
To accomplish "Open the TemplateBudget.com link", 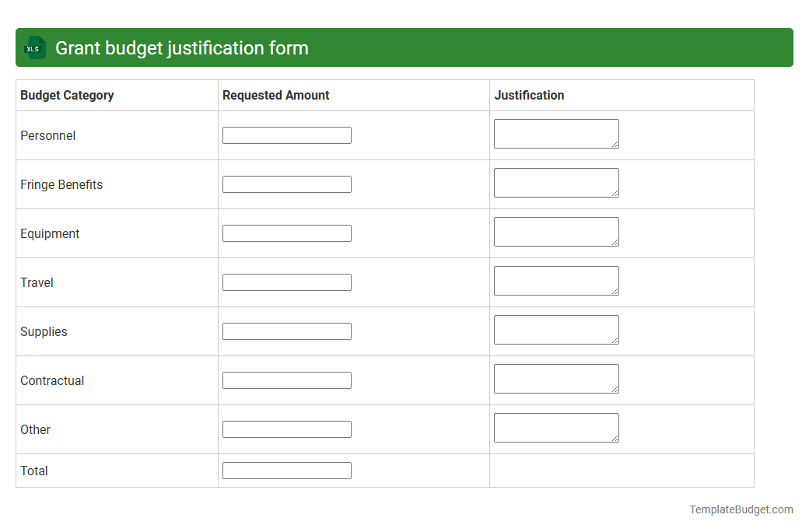I will (741, 509).
